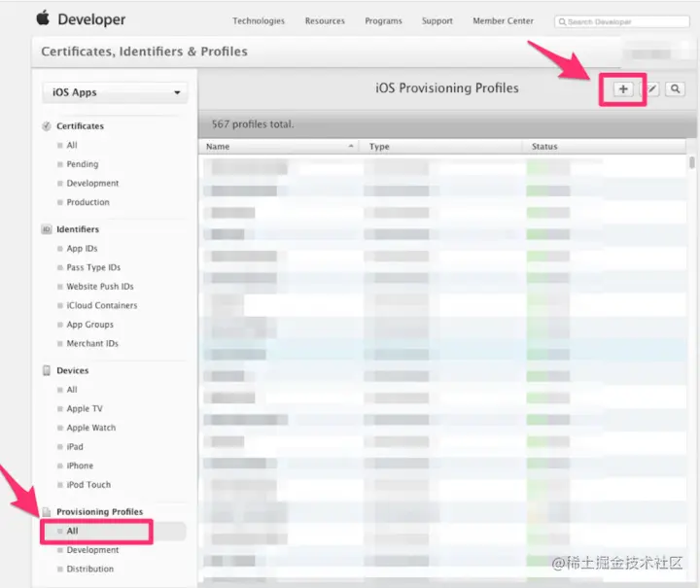This screenshot has width=700, height=588.
Task: Click the Provisioning Profiles document icon
Action: pyautogui.click(x=47, y=512)
